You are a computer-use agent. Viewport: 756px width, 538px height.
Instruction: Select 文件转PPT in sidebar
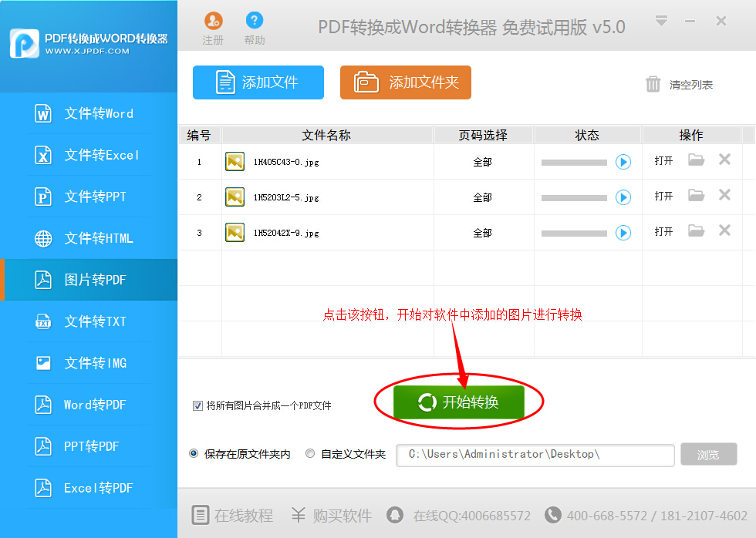89,197
